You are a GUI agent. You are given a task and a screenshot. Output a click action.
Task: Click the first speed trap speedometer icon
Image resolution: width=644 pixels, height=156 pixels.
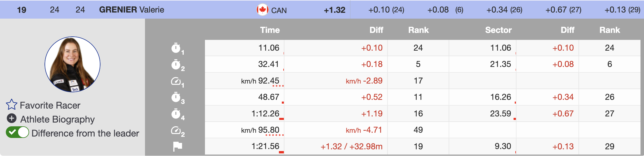click(176, 81)
